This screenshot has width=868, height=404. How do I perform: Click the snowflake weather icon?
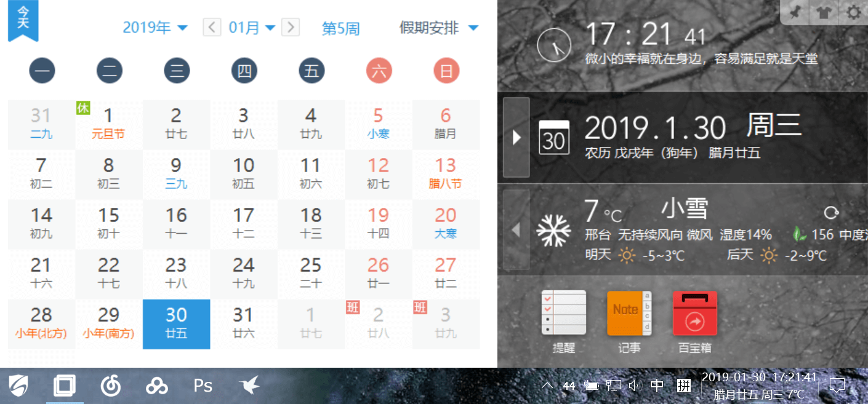(x=553, y=230)
